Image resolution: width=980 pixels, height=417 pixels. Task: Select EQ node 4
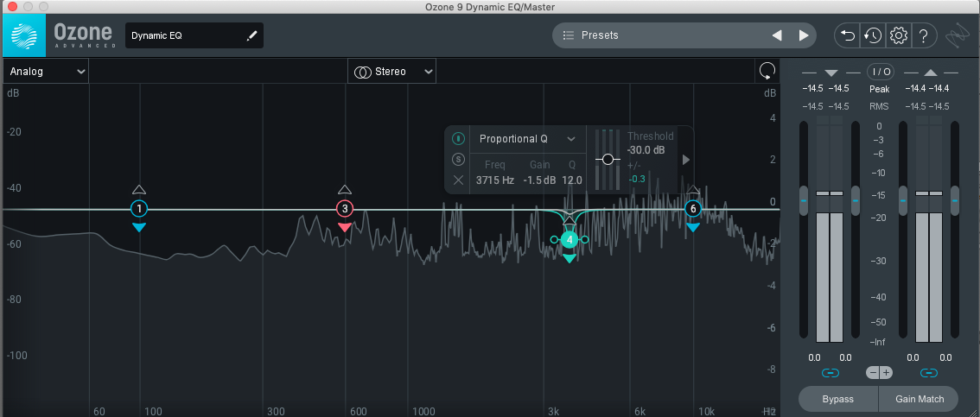coord(569,240)
